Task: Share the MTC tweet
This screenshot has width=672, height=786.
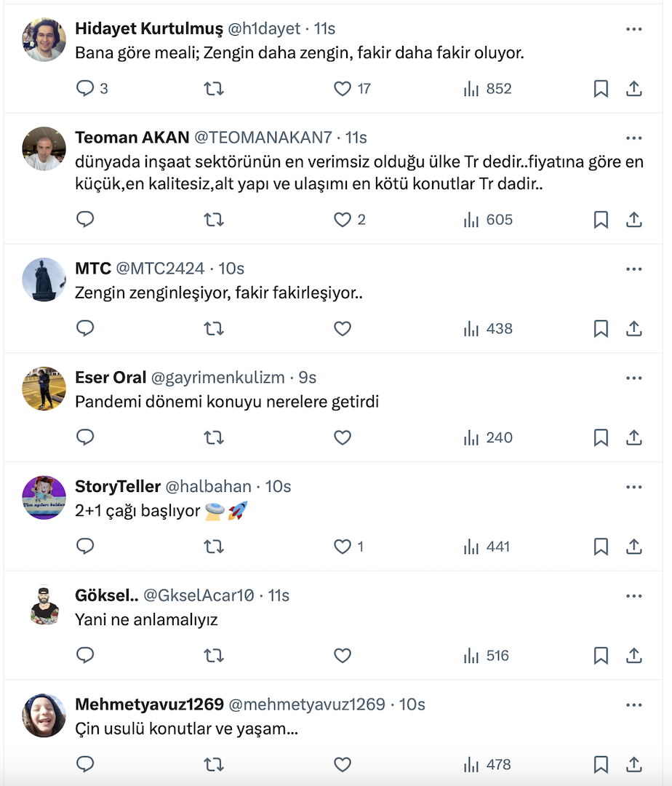Action: [634, 329]
